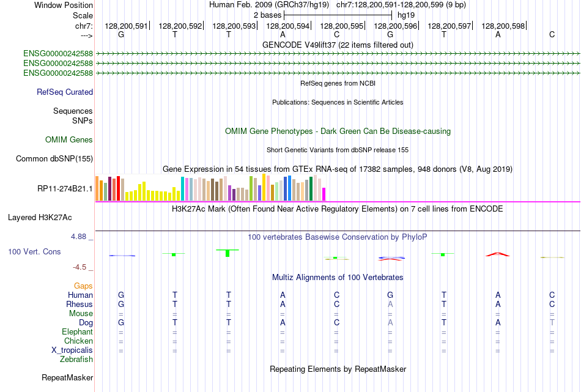
Task: Click the SNPs track label
Action: [x=83, y=121]
